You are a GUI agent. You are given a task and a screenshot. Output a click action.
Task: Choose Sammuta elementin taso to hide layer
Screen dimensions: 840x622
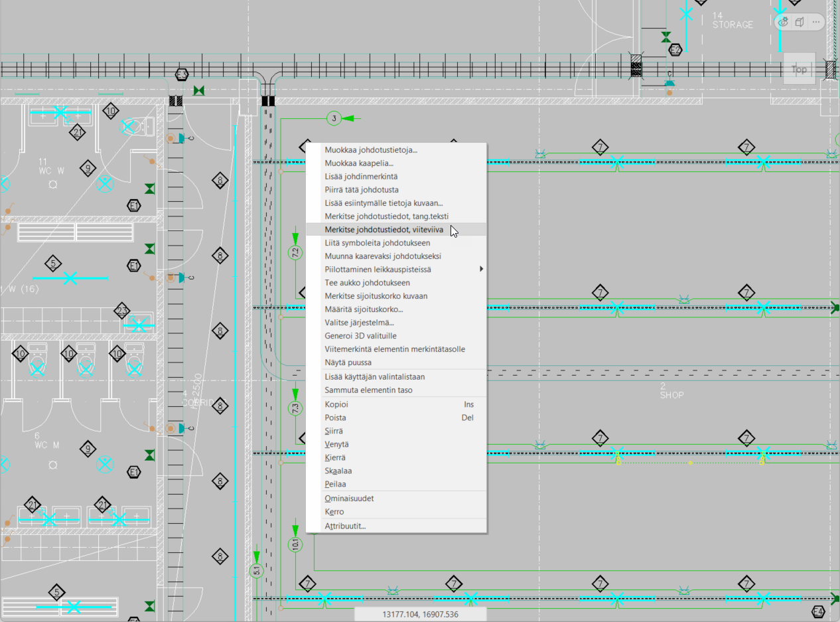[368, 390]
